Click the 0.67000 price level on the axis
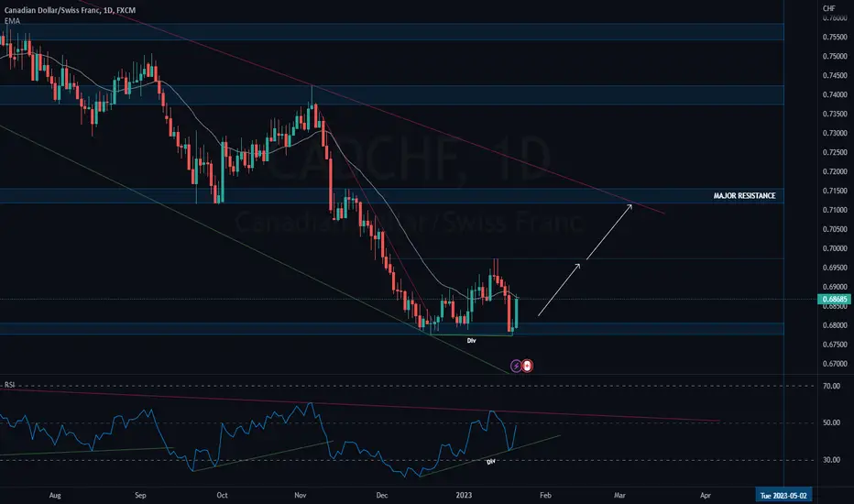 835,364
